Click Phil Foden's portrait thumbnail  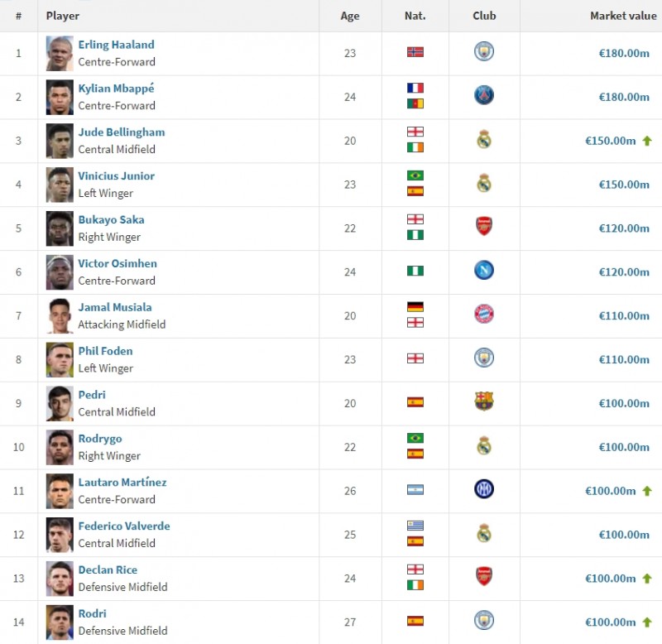click(x=60, y=359)
